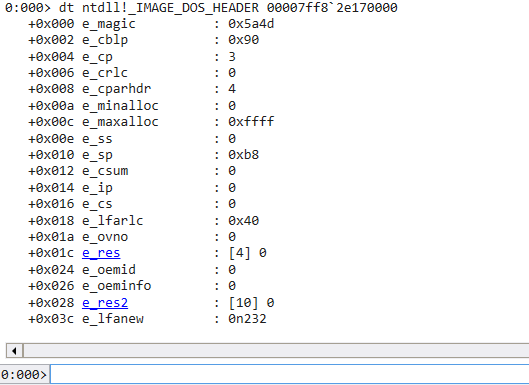This screenshot has height=385, width=529.
Task: Click the 0:000> prompt label beside input
Action: point(24,375)
